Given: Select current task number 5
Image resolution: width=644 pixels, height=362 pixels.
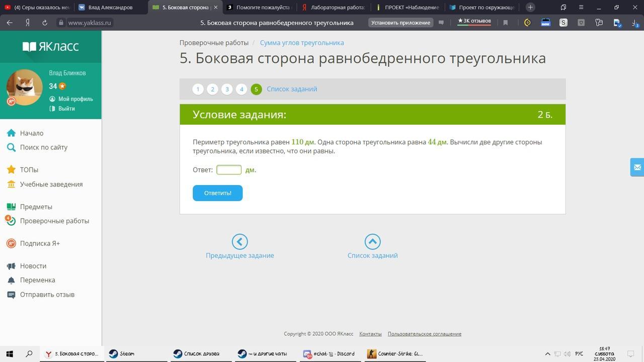Looking at the screenshot, I should point(256,89).
